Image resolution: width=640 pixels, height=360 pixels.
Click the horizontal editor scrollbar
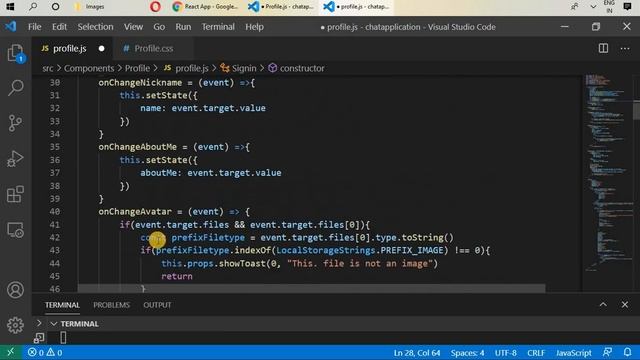tap(311, 288)
